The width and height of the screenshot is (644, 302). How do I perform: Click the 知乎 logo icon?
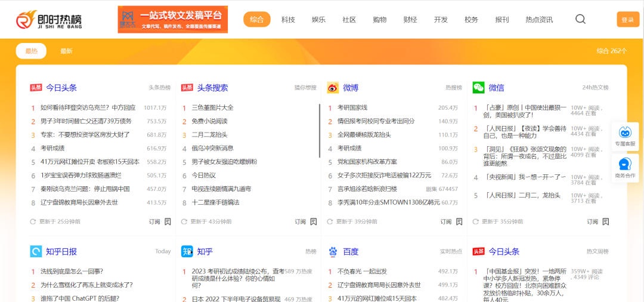pos(187,251)
